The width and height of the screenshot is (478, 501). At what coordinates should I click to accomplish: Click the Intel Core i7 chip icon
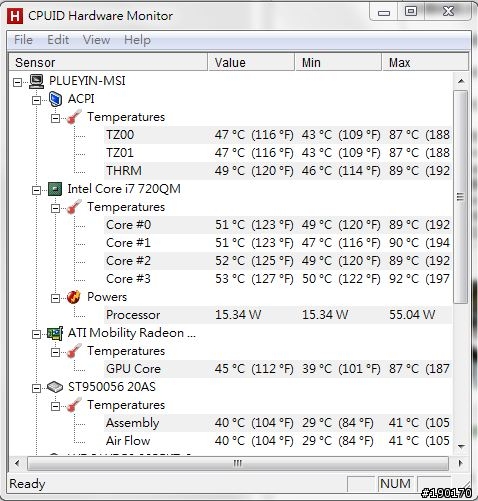pos(55,189)
